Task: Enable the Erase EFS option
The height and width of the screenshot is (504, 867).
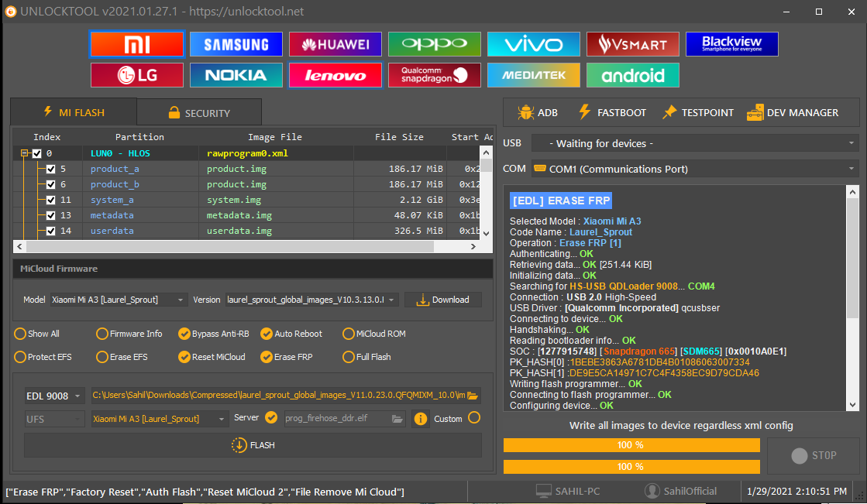Action: [101, 357]
